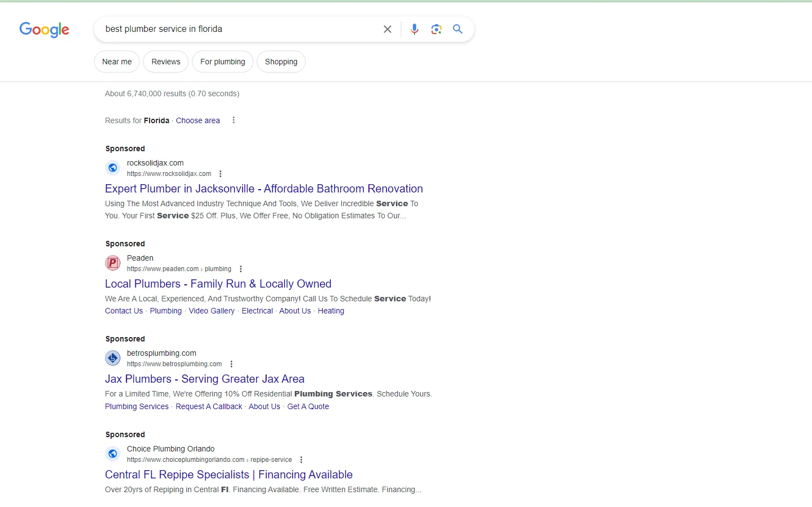Open Expert Plumber in Jacksonville ad link
Viewport: 812px width, 507px height.
click(264, 189)
